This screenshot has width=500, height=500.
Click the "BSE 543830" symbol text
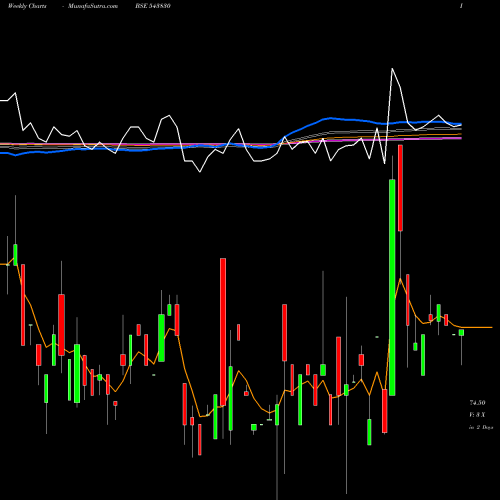(153, 6)
